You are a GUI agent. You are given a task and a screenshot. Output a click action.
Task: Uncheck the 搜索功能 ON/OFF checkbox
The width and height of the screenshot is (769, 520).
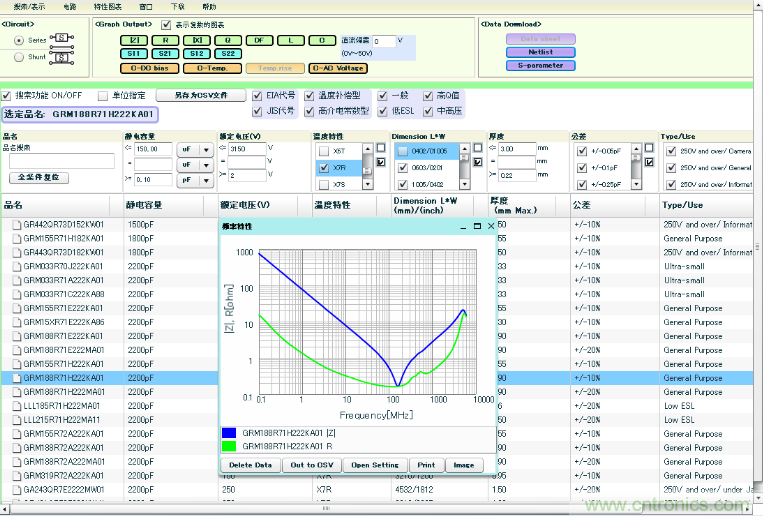tap(7, 95)
